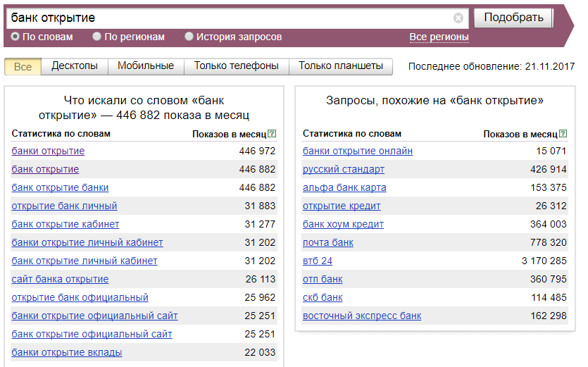Image resolution: width=588 pixels, height=367 pixels.
Task: Open 'банки открытие личный кабинет' link
Action: pyautogui.click(x=87, y=243)
